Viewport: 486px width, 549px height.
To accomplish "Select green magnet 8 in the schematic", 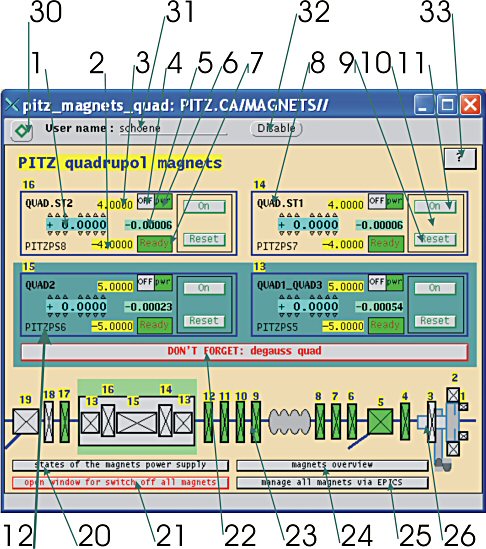I will 320,421.
